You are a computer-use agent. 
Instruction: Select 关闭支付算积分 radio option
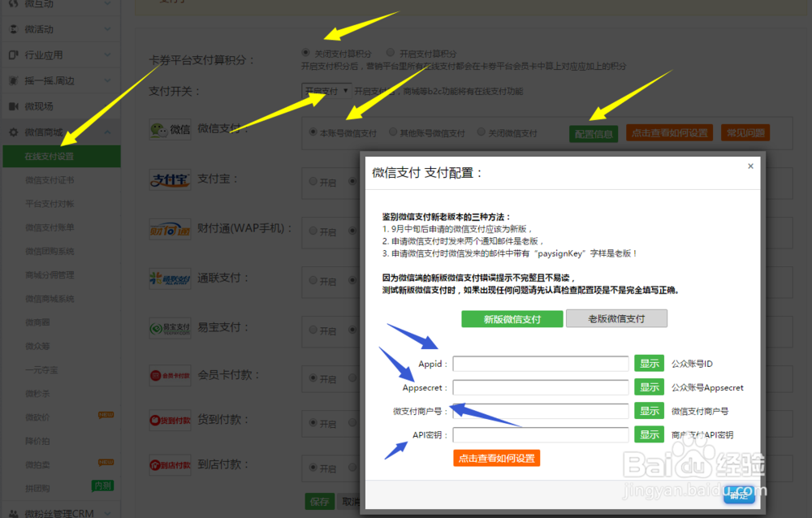[x=305, y=52]
